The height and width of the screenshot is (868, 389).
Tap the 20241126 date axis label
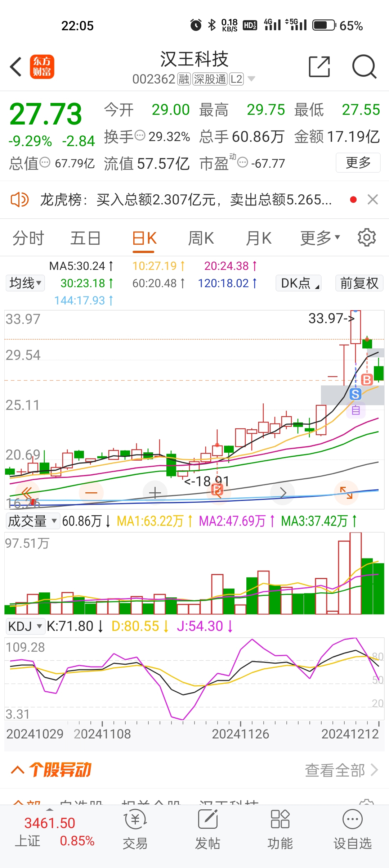[240, 734]
